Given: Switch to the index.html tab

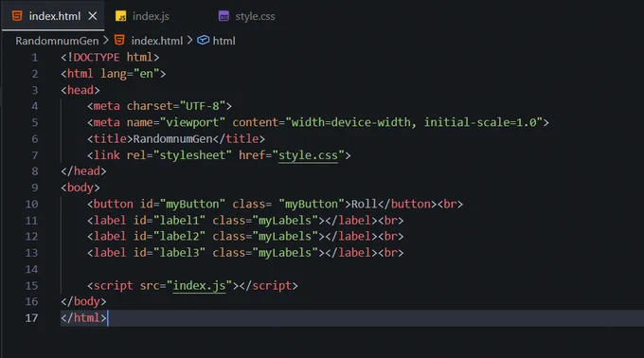Looking at the screenshot, I should 53,16.
